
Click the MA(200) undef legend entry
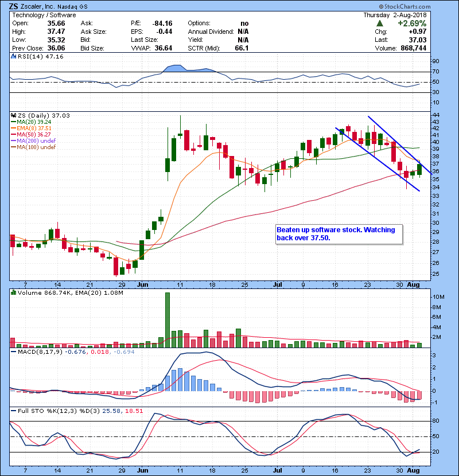tap(33, 141)
